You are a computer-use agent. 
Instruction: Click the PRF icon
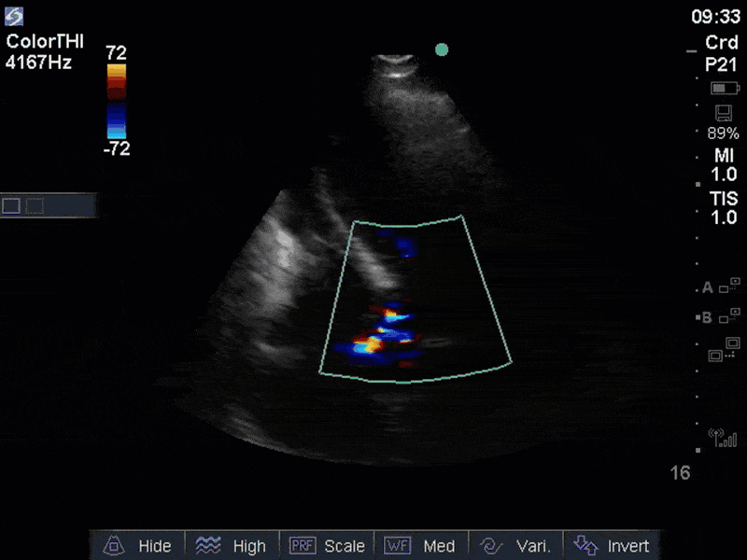click(303, 545)
